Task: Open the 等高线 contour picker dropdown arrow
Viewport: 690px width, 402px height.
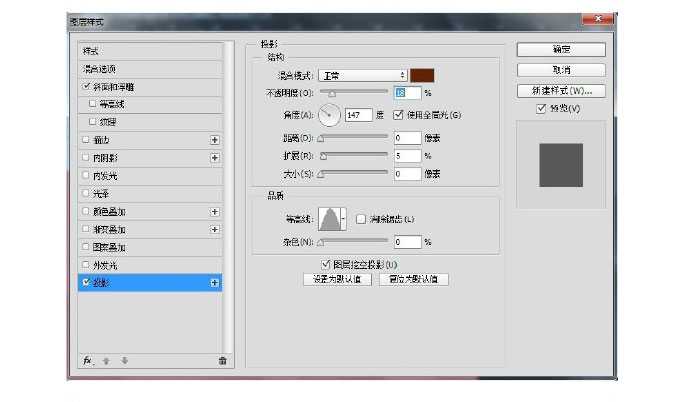Action: point(344,219)
